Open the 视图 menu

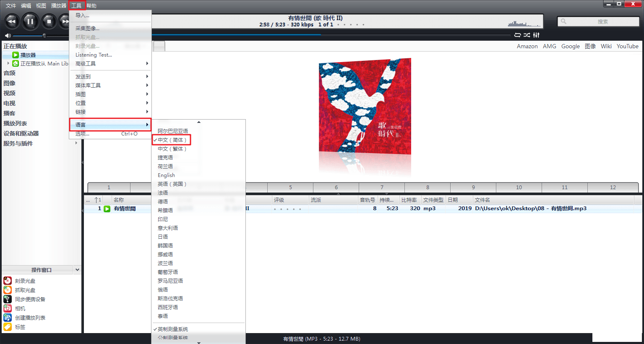pos(41,5)
